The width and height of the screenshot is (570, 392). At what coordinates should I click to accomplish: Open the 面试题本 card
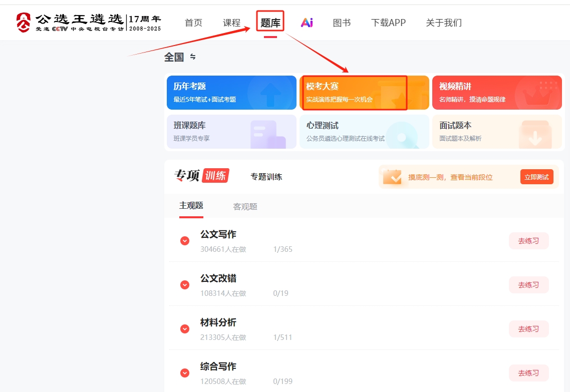pos(496,132)
